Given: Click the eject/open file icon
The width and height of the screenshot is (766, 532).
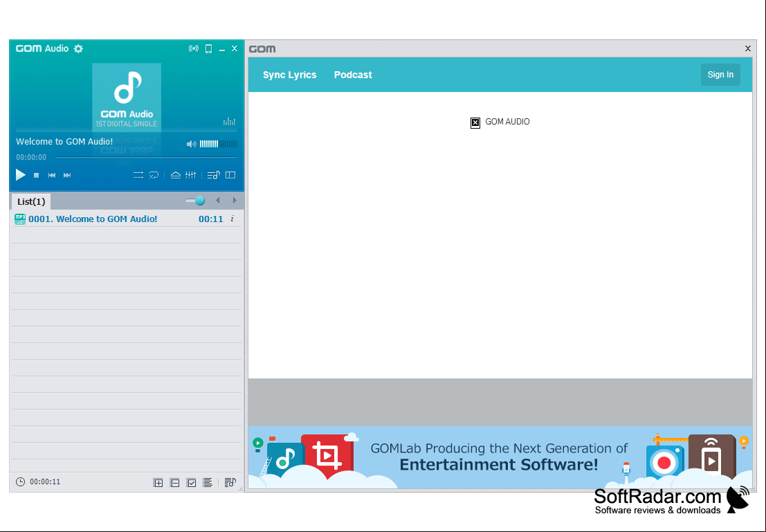Looking at the screenshot, I should point(175,175).
